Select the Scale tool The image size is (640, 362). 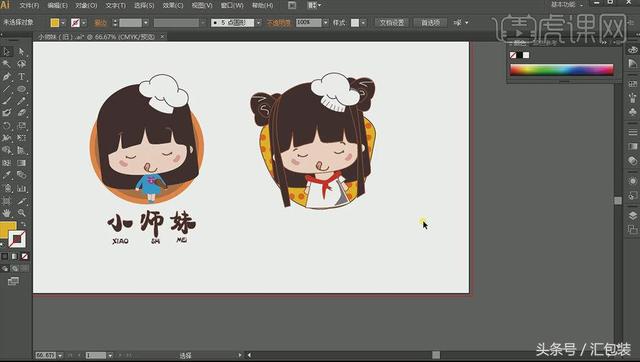[21, 125]
